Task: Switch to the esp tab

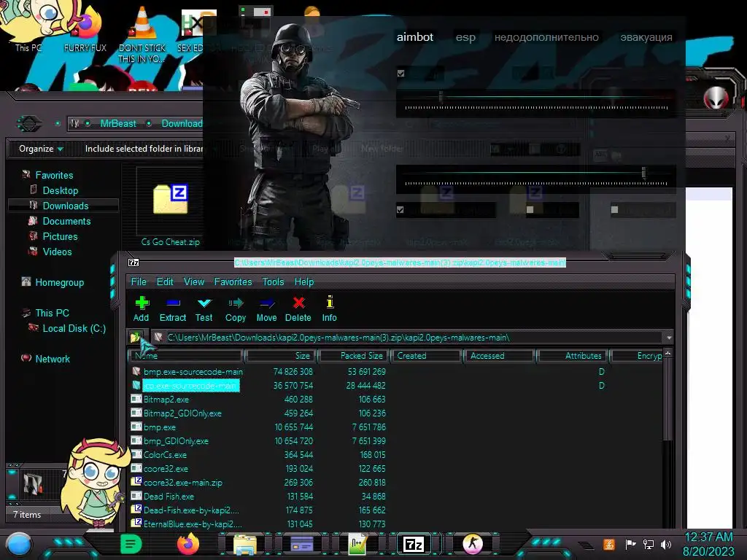Action: coord(465,37)
